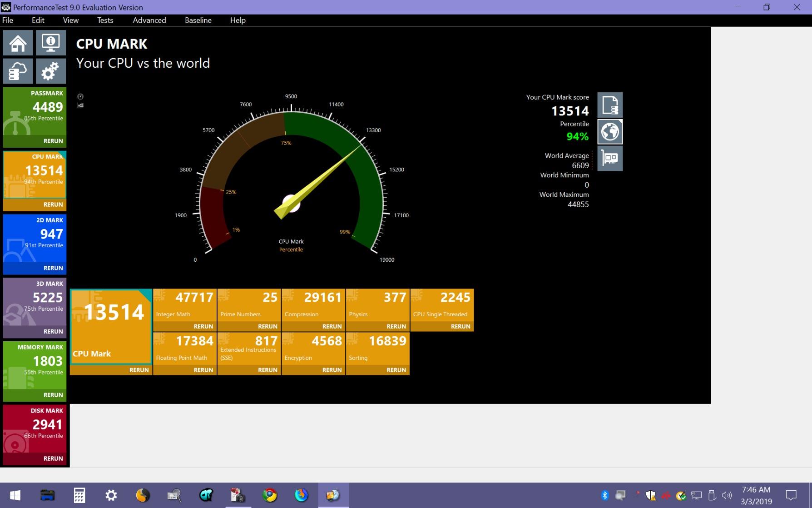The height and width of the screenshot is (508, 812).
Task: Rerun the Disk Mark test
Action: point(53,458)
